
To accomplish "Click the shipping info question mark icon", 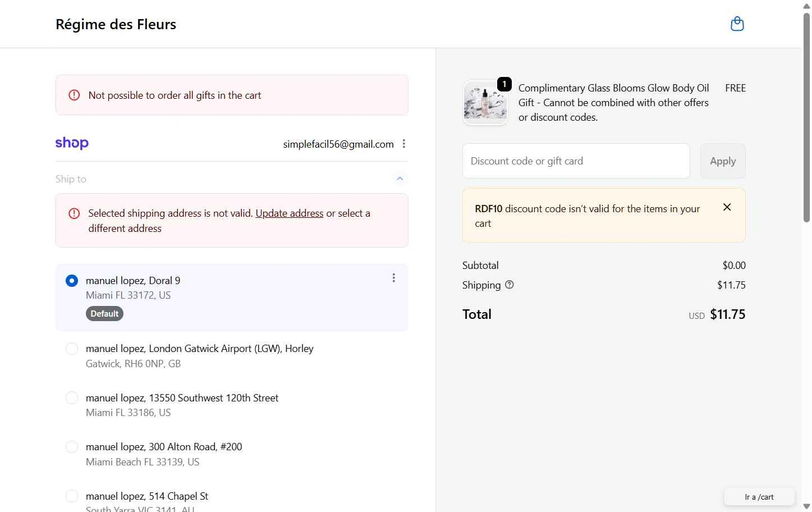I will [x=509, y=285].
